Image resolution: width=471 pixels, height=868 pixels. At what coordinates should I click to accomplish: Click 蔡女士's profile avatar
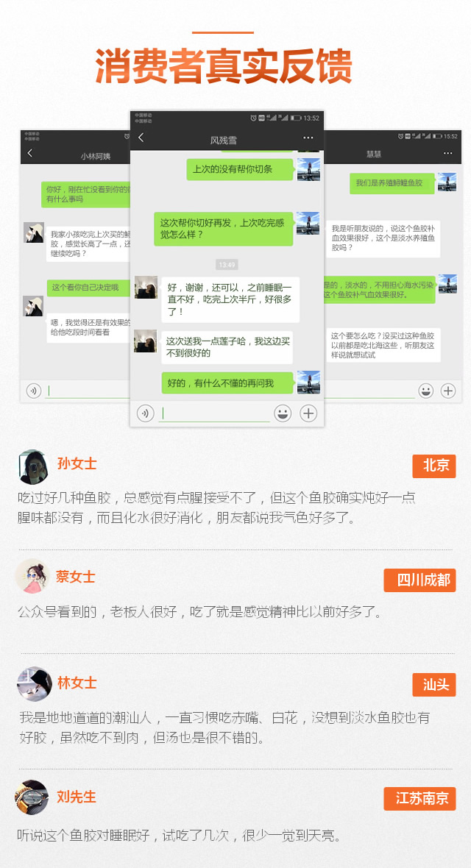click(32, 576)
